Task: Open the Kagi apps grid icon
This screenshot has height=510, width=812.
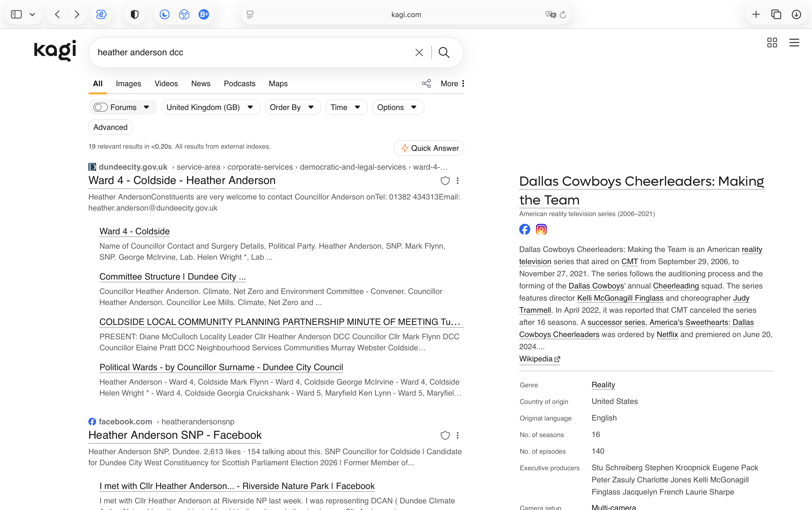Action: [x=772, y=43]
